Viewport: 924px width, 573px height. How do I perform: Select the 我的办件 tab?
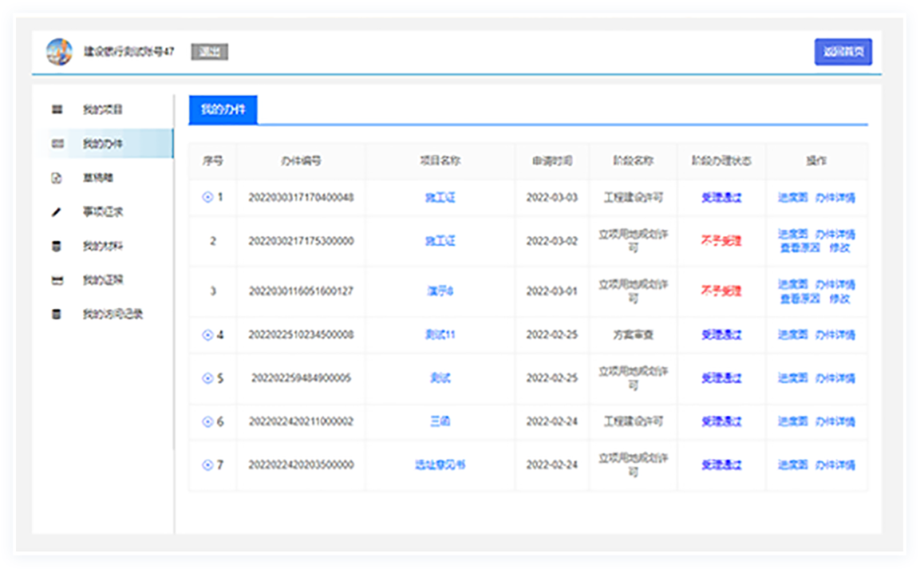[x=223, y=110]
